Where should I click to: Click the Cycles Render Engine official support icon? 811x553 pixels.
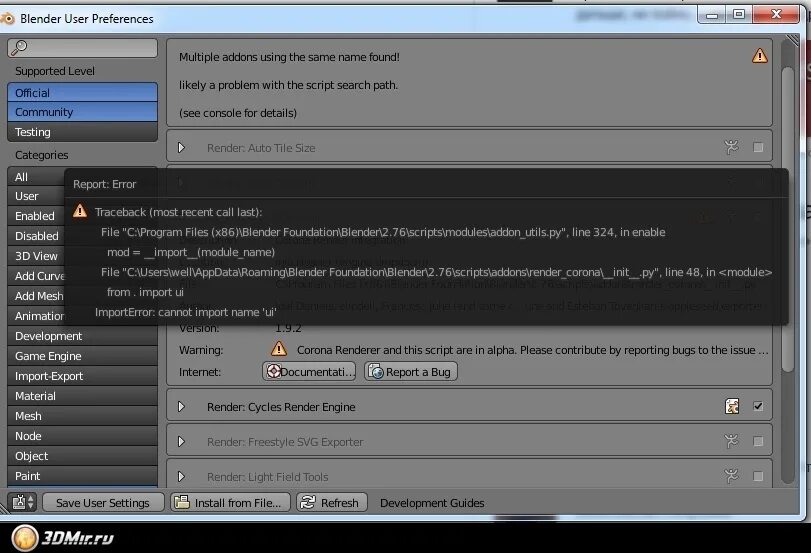(x=732, y=406)
